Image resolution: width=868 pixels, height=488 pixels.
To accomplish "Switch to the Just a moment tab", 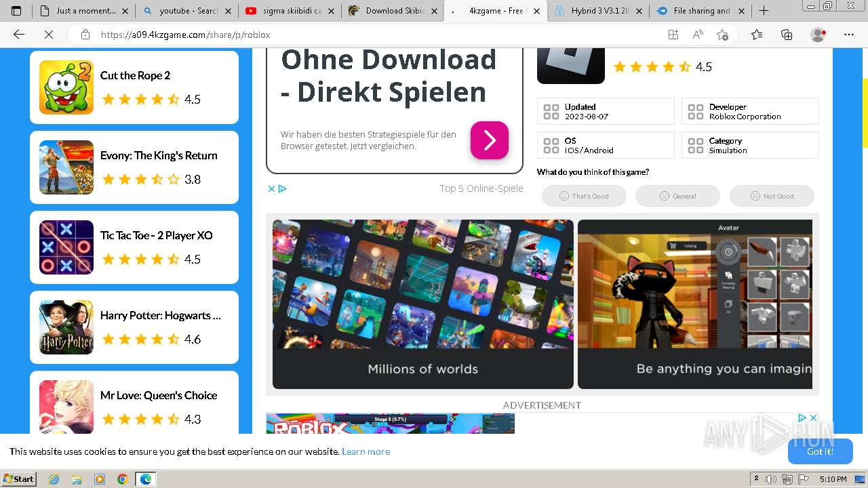I will click(86, 11).
